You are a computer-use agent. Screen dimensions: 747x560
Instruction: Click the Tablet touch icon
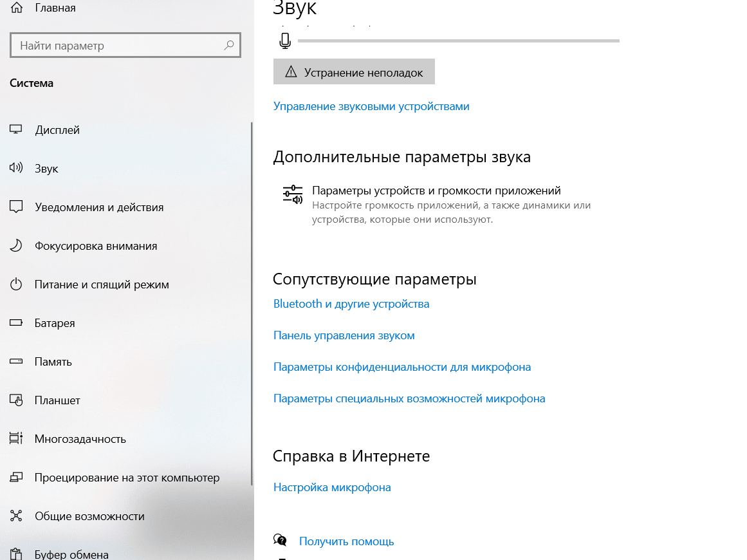(15, 400)
